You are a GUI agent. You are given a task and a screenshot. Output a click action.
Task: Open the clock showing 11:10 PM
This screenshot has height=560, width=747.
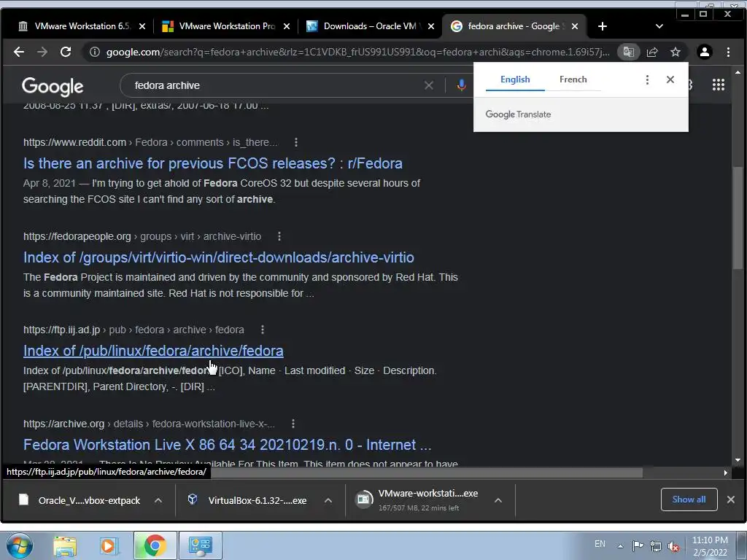coord(710,545)
